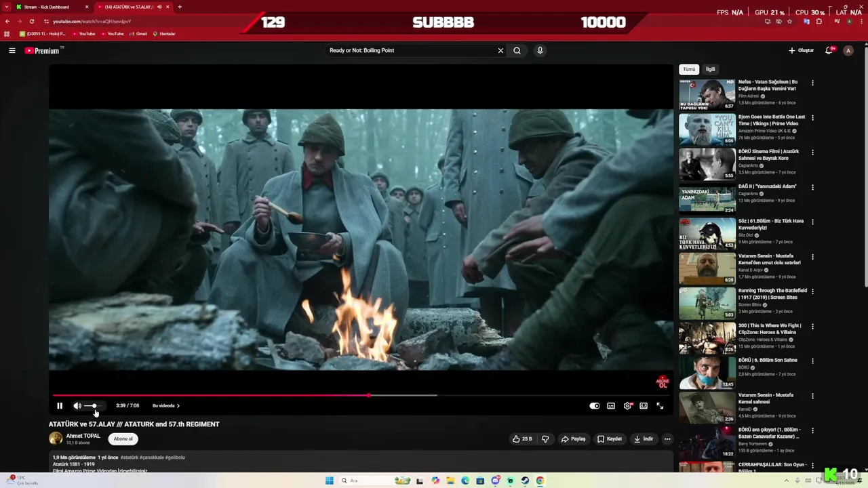Go back in browser history
868x488 pixels.
tap(7, 21)
